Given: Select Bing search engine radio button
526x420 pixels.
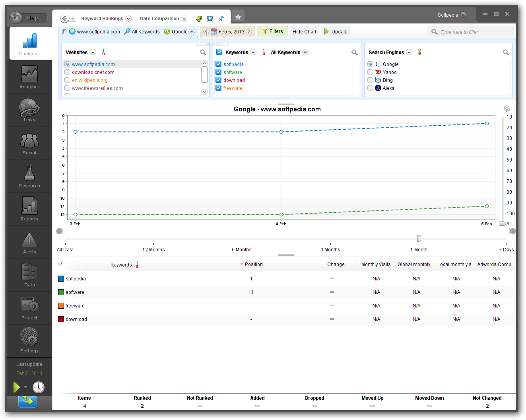Looking at the screenshot, I should [x=370, y=80].
